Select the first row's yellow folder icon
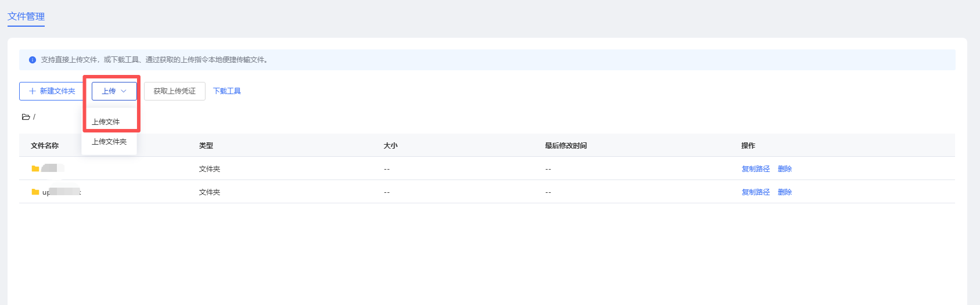Viewport: 980px width, 305px height. (35, 169)
